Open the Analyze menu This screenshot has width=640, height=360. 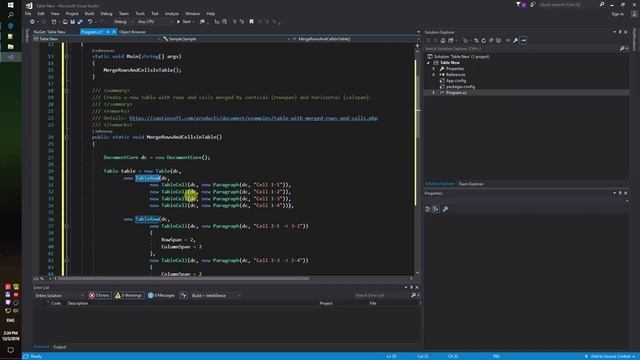point(172,13)
